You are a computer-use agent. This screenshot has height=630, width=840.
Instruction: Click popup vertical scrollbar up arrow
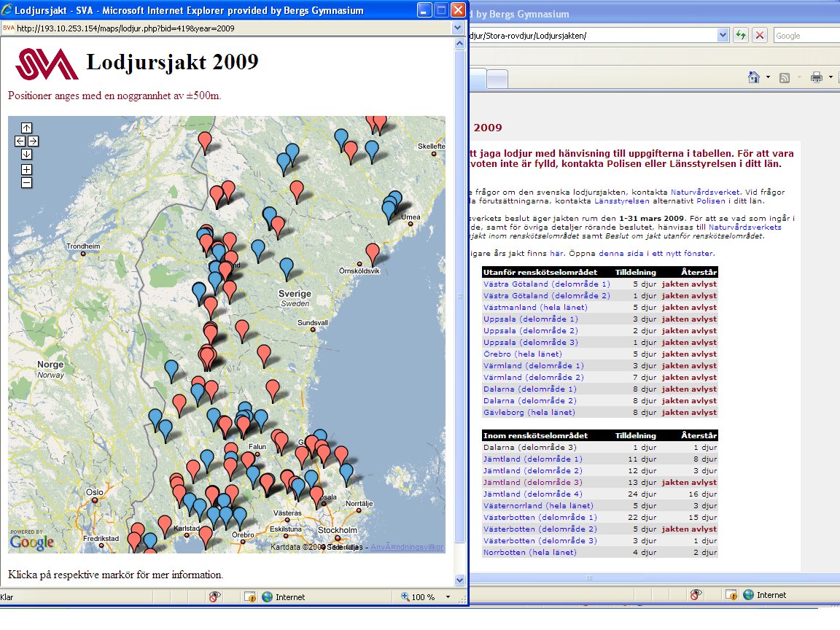coord(459,44)
